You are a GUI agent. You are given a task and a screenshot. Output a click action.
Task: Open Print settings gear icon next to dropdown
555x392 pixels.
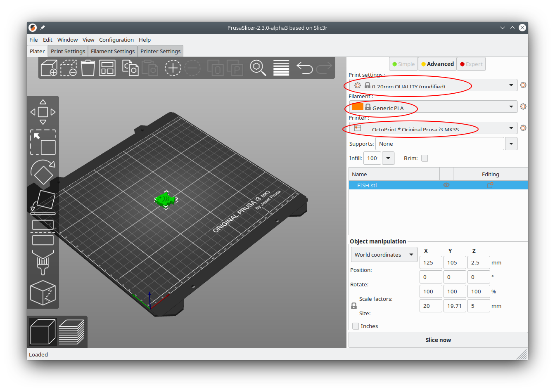[523, 85]
